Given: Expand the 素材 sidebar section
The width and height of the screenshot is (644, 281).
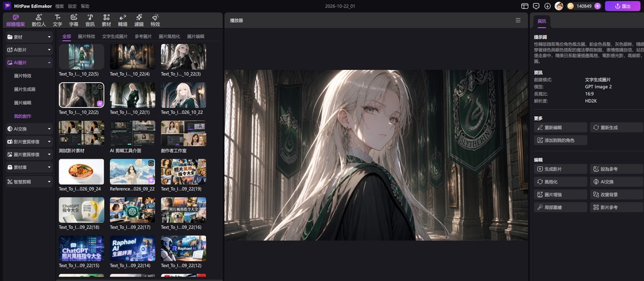Looking at the screenshot, I should [x=29, y=37].
